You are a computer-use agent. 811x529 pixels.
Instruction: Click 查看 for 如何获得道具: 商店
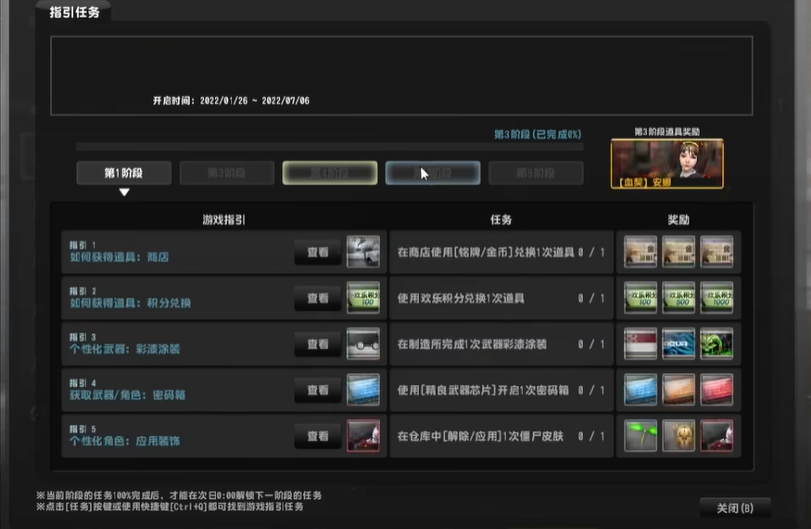(x=318, y=252)
